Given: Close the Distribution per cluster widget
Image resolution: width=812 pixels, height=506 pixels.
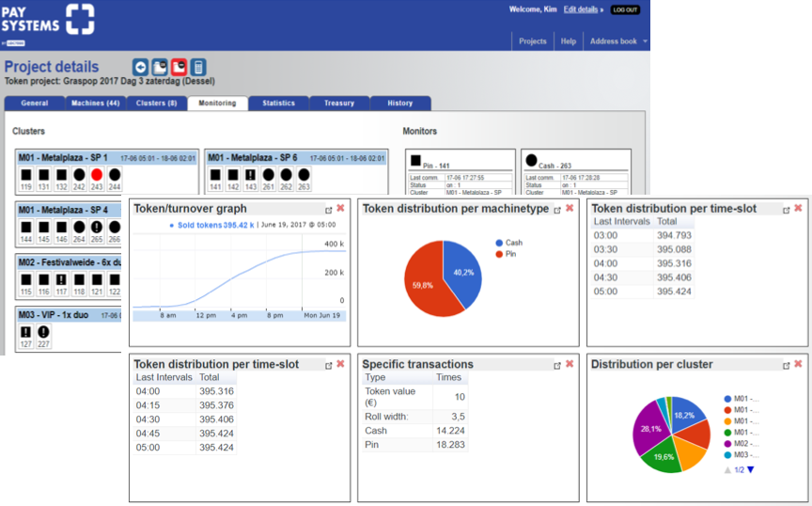Looking at the screenshot, I should click(x=798, y=364).
